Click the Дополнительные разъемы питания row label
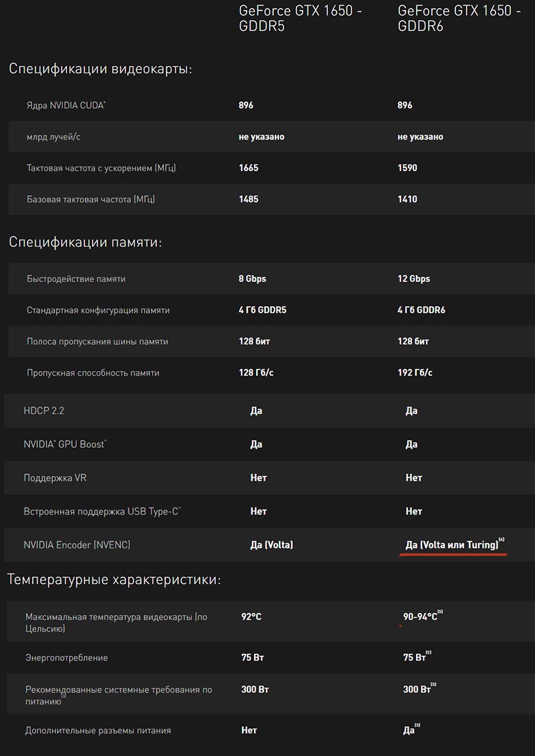Viewport: 535px width, 756px height. tap(98, 731)
